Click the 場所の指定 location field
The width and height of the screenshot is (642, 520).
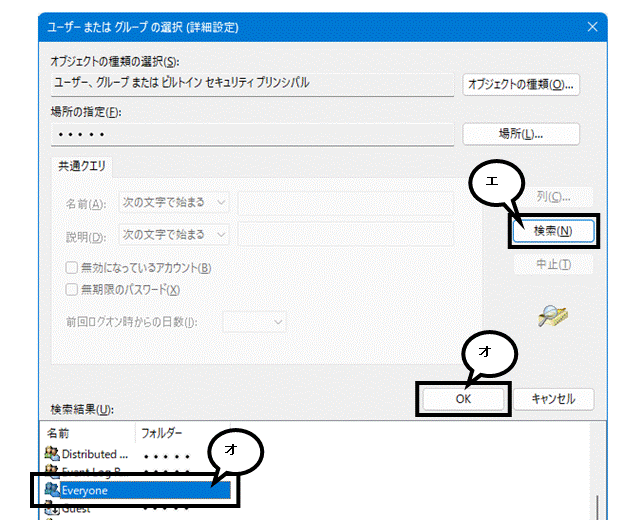(x=252, y=134)
